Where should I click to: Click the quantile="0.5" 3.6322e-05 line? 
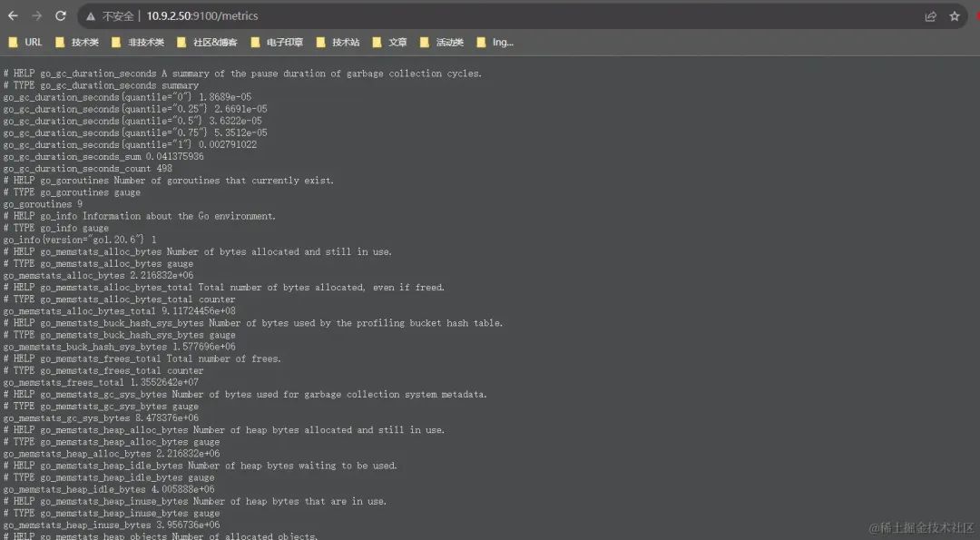pos(132,122)
